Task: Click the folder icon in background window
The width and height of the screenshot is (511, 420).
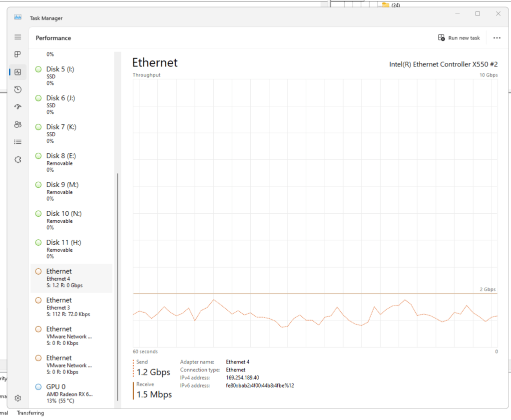Action: (x=386, y=5)
